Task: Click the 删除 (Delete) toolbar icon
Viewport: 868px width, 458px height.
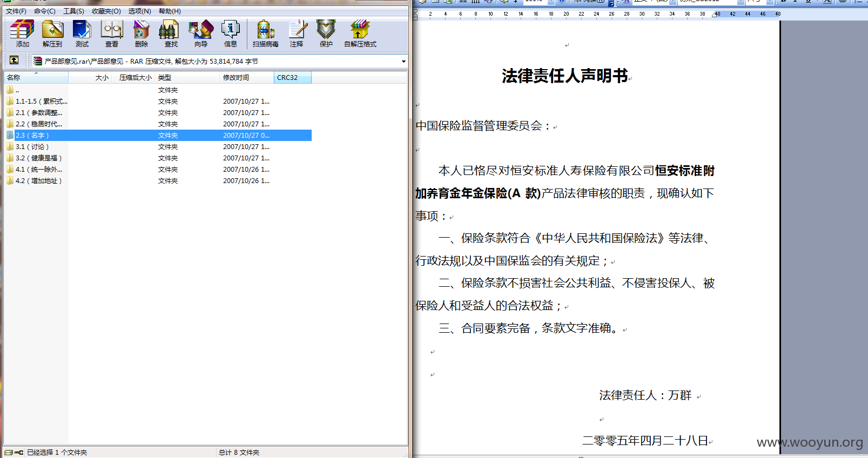Action: [142, 33]
